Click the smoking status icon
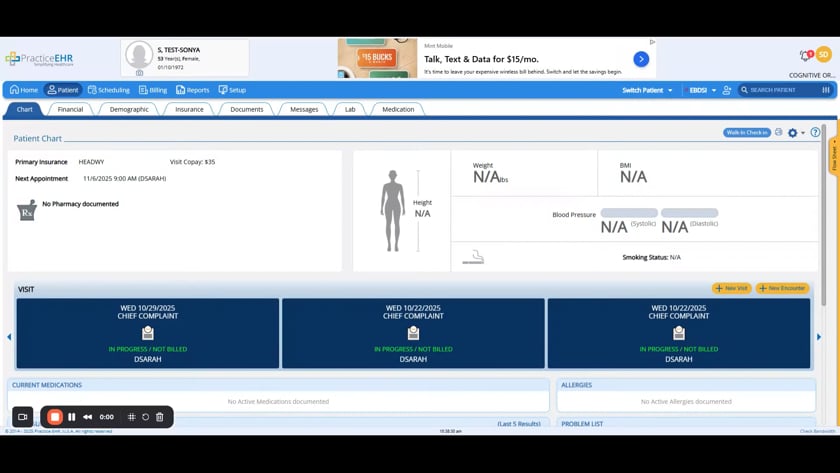The height and width of the screenshot is (473, 840). pyautogui.click(x=473, y=257)
